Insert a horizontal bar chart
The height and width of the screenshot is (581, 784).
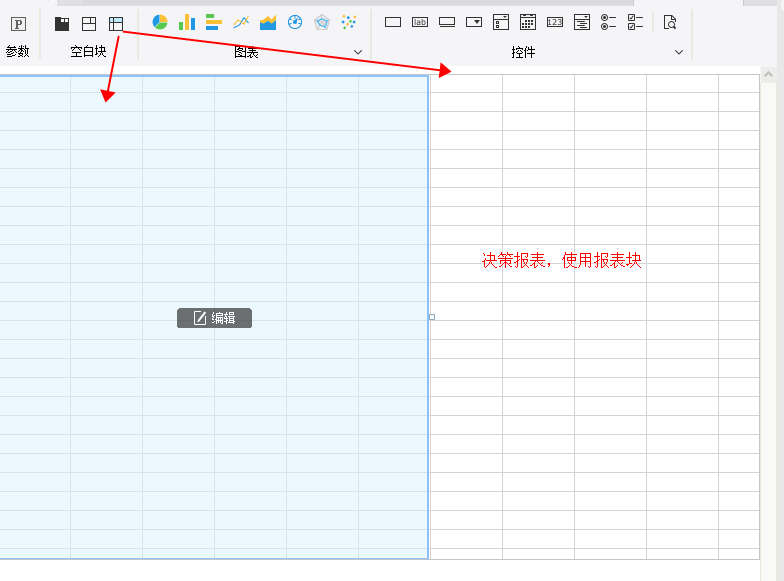pyautogui.click(x=214, y=22)
